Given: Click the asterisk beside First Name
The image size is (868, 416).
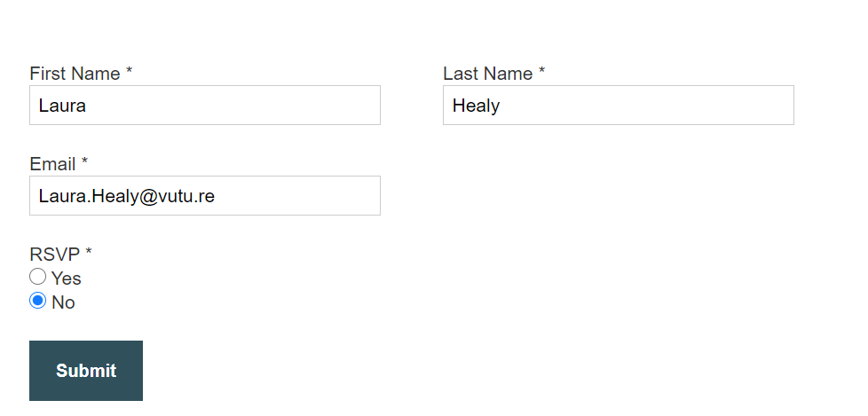Looking at the screenshot, I should 129,70.
